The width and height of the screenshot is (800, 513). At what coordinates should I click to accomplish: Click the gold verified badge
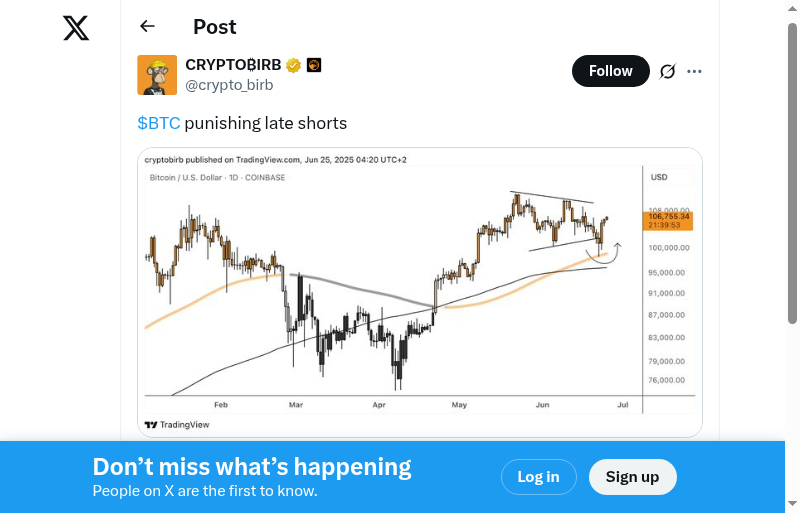(x=294, y=65)
